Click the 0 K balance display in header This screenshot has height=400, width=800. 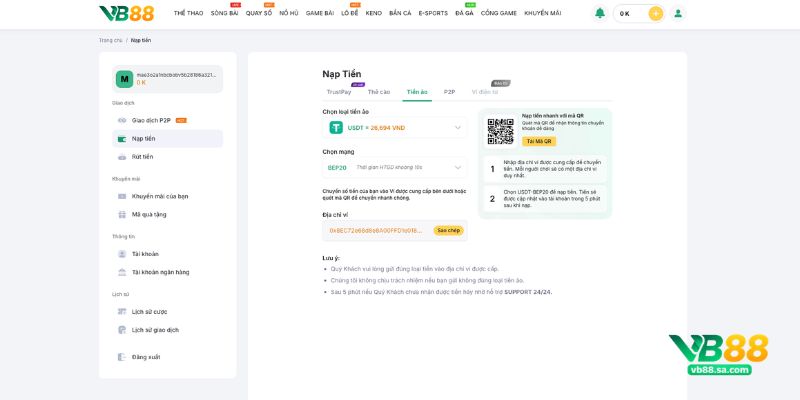pyautogui.click(x=624, y=14)
